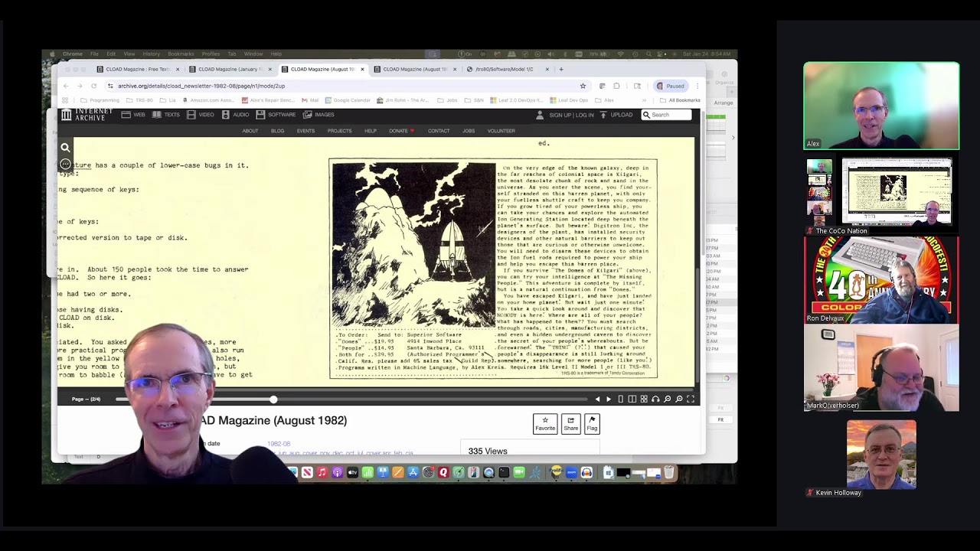Image resolution: width=980 pixels, height=551 pixels.
Task: Open the Programming bookmarks folder
Action: pos(100,100)
